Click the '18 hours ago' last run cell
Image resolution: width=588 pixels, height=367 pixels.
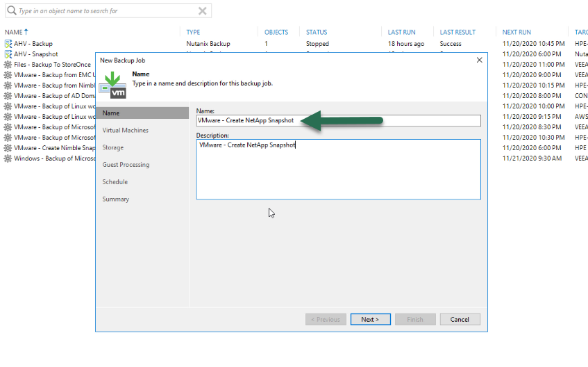click(406, 44)
